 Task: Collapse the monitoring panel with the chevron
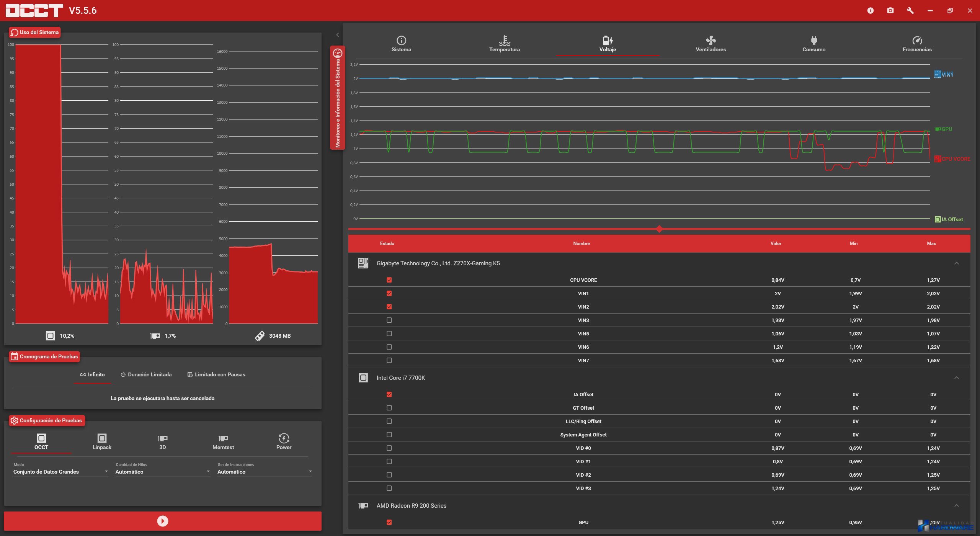337,35
